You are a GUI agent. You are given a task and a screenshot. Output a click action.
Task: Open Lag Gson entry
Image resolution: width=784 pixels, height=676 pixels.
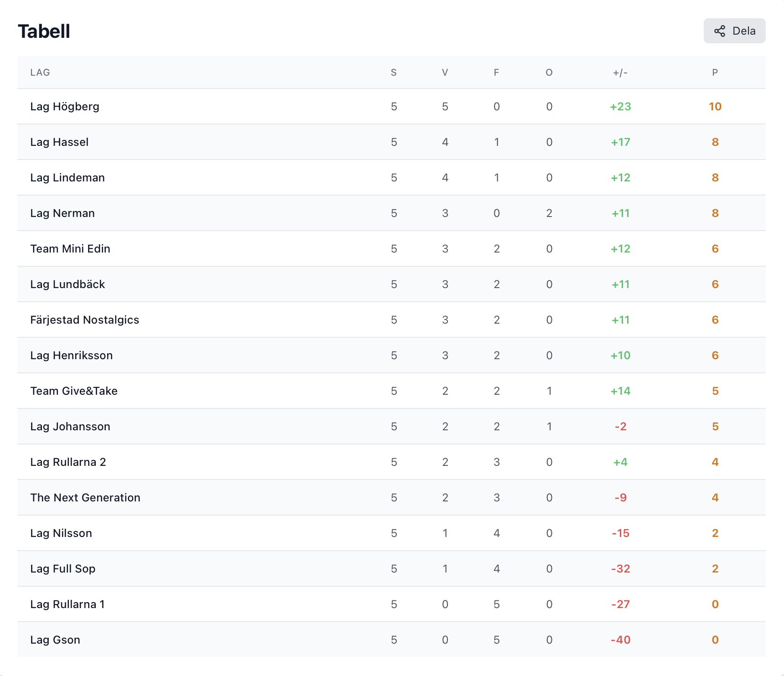click(391, 640)
